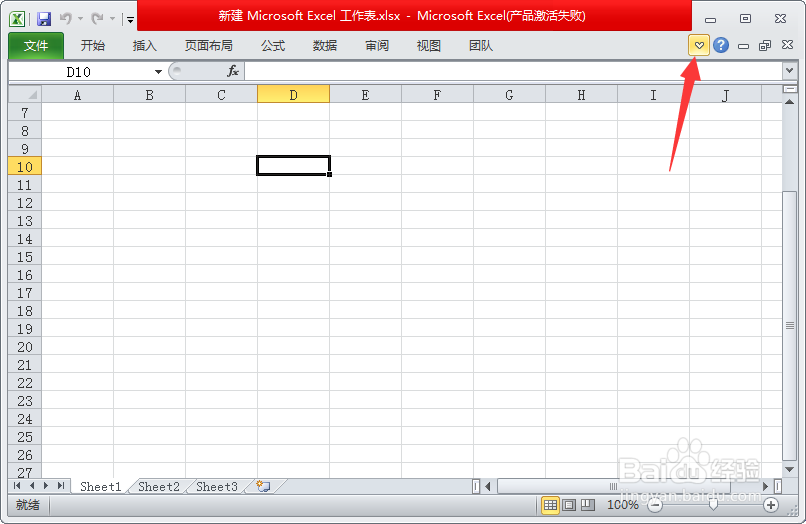Click the vertical scrollbar thumb
The image size is (806, 524).
pyautogui.click(x=790, y=326)
